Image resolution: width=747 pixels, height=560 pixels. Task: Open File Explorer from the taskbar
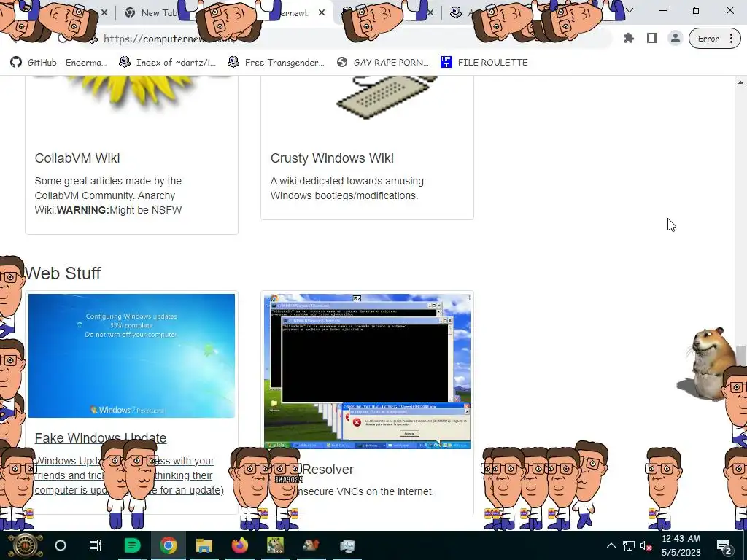coord(204,545)
